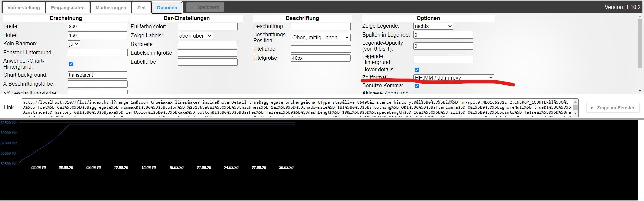Click the 57500 Wh axis value

point(9,143)
